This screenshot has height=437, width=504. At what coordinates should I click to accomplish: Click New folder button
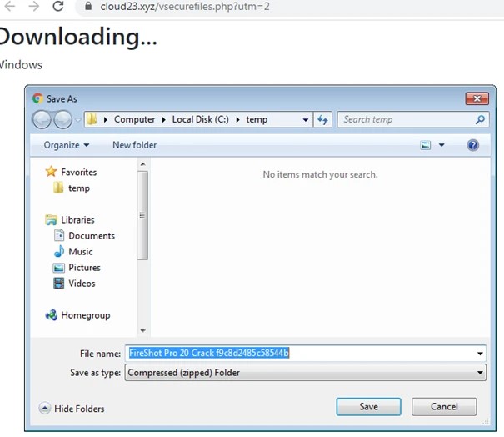(134, 145)
